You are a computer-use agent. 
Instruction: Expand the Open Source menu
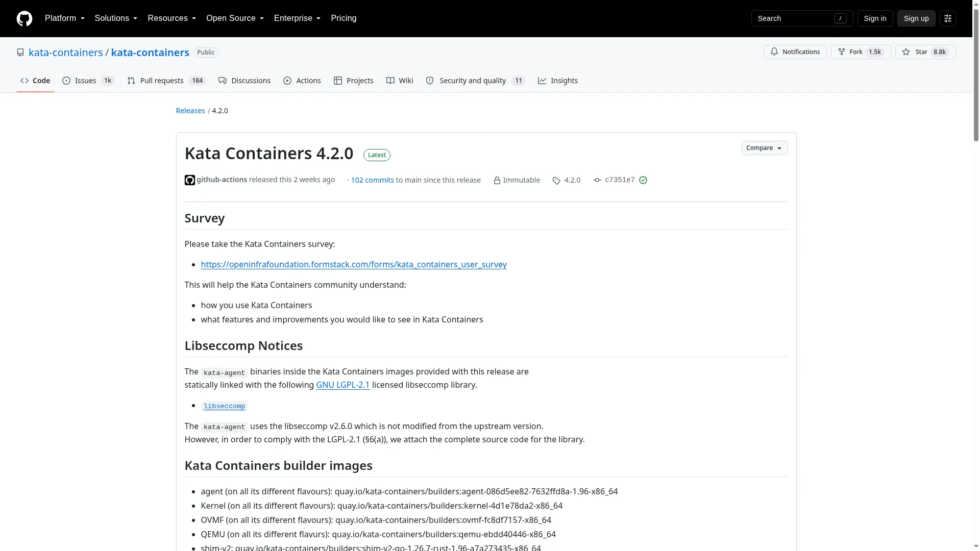235,18
